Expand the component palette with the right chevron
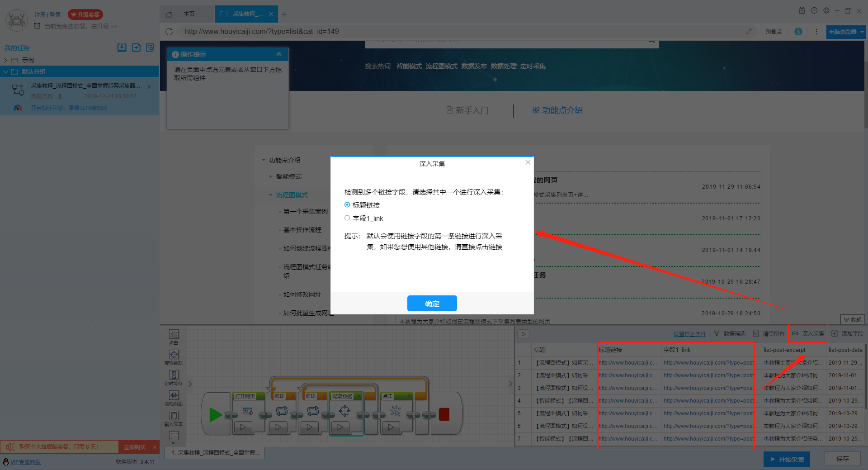The width and height of the screenshot is (868, 470). tap(190, 384)
